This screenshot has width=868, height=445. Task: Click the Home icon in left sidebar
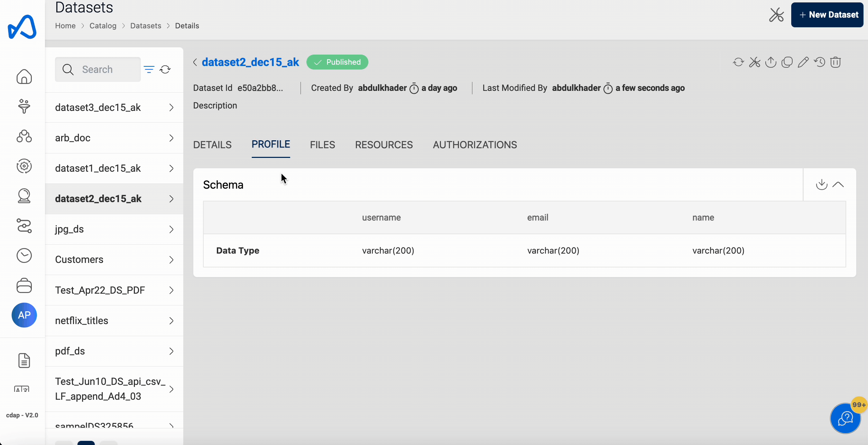tap(24, 76)
